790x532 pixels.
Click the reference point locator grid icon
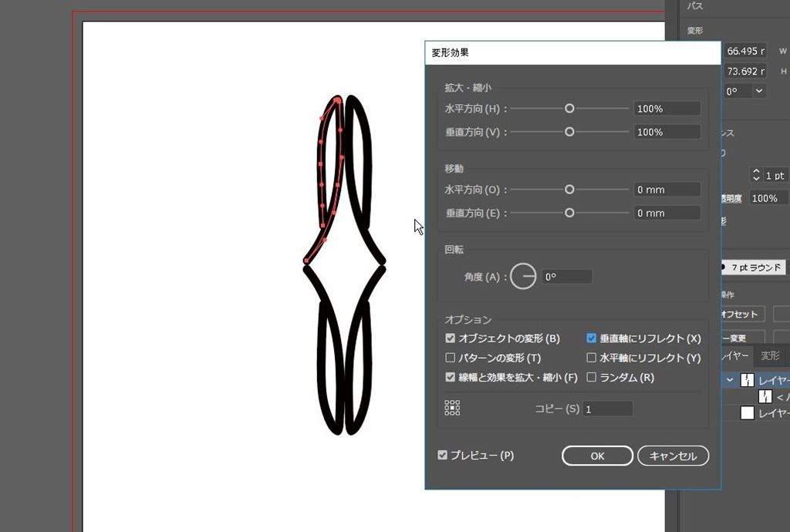(x=452, y=408)
